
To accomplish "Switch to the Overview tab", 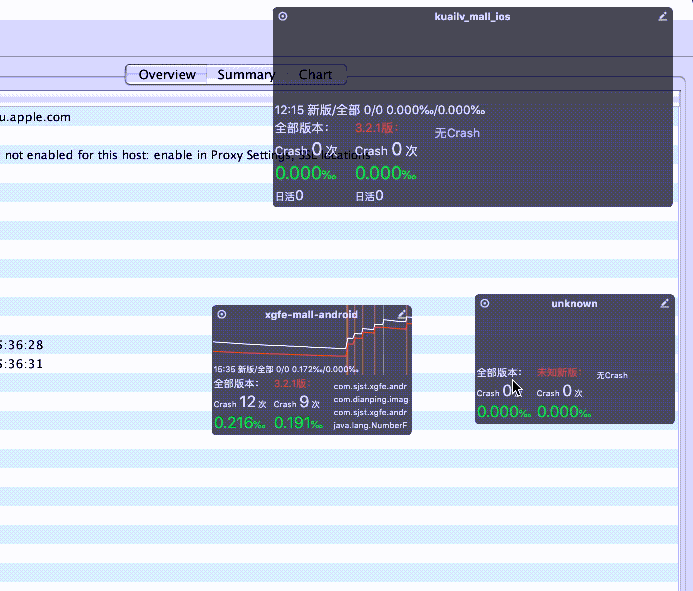I will [x=167, y=75].
